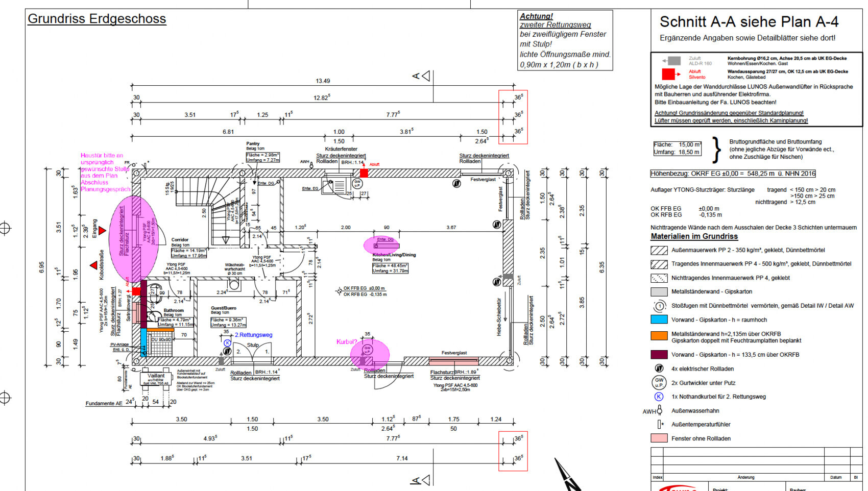Image resolution: width=868 pixels, height=491 pixels.
Task: Select the magenta Haustür comment text
Action: [x=105, y=173]
